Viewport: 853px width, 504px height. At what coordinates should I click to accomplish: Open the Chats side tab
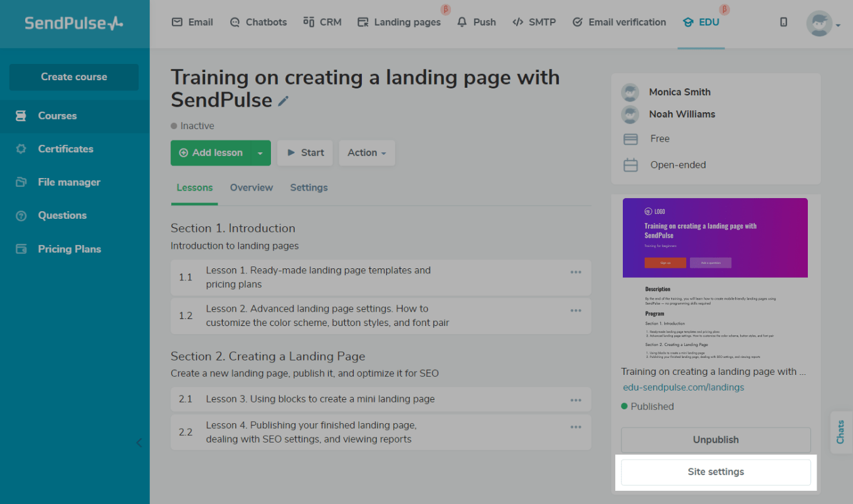click(x=840, y=432)
